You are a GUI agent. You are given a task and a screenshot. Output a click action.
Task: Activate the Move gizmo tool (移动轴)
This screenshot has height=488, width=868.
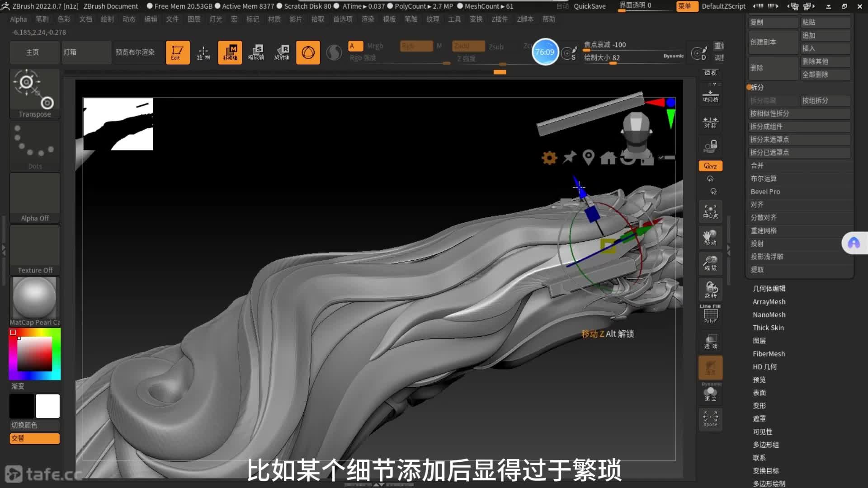tap(230, 52)
